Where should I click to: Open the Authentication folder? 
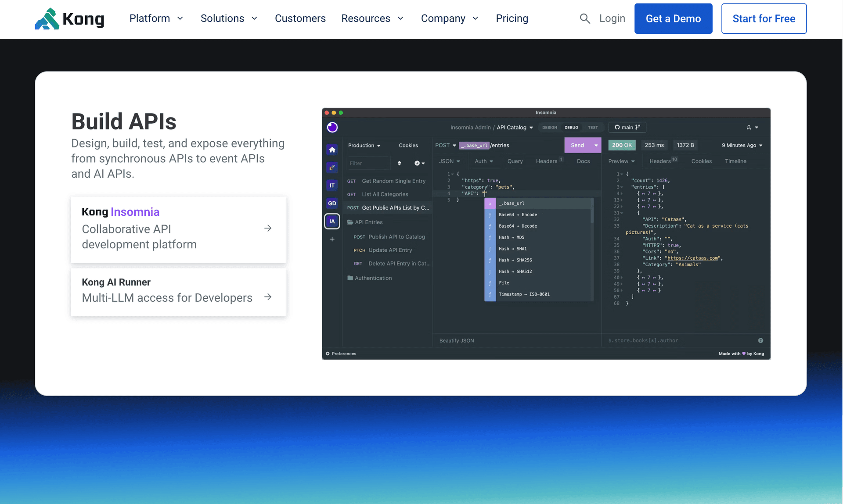pos(369,278)
